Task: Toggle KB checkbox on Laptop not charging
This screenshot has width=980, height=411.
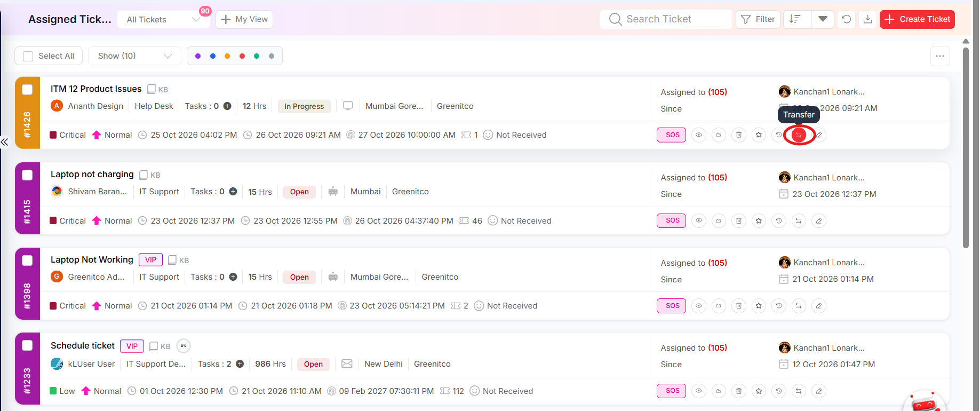Action: tap(144, 175)
